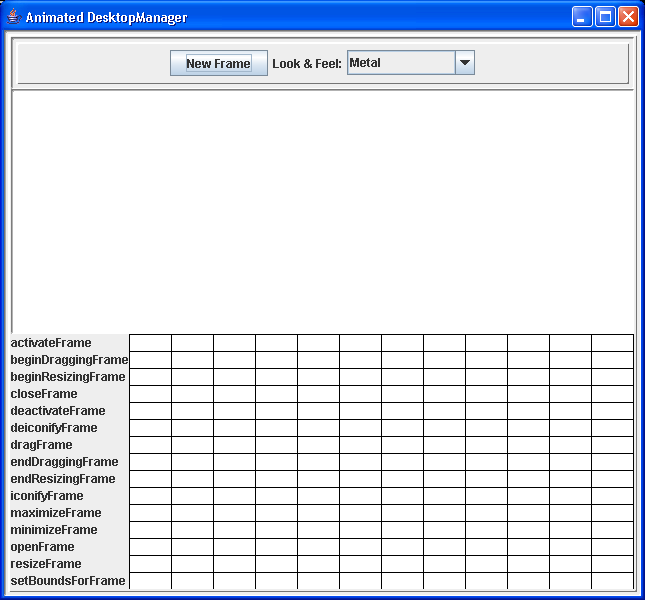Minimize the Animated DesktopManager window
This screenshot has width=645, height=600.
582,17
